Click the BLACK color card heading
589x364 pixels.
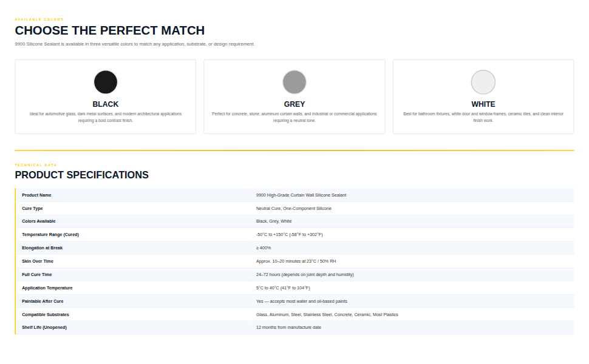coord(106,104)
